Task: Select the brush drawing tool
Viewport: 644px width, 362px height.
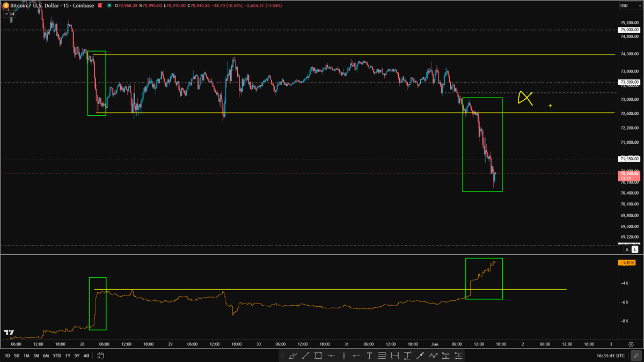Action: click(x=294, y=356)
